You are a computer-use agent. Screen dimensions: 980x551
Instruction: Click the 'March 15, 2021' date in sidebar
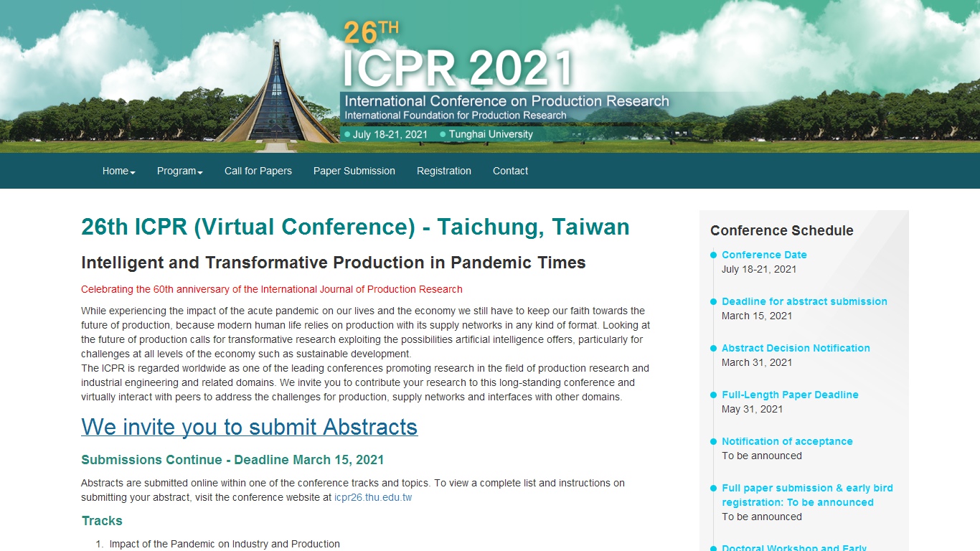(757, 316)
